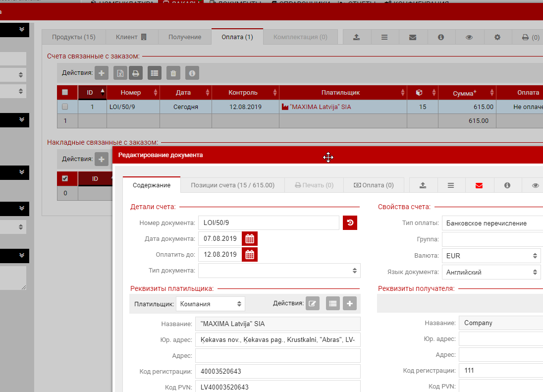543x392 pixels.
Task: Click the red envelope icon in document editor
Action: click(x=479, y=185)
